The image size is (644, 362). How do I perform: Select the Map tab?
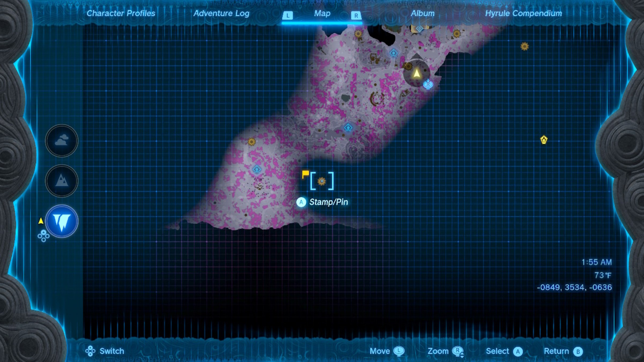[x=322, y=13]
